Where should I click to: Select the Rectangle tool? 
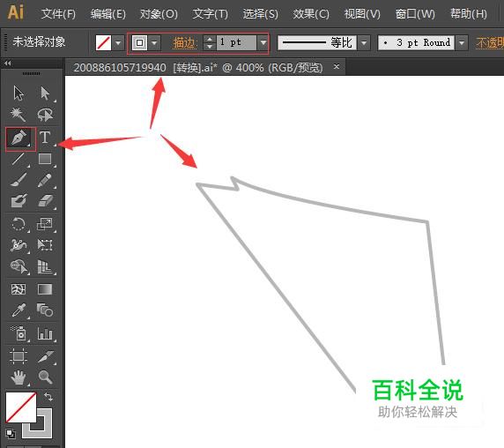pyautogui.click(x=45, y=159)
